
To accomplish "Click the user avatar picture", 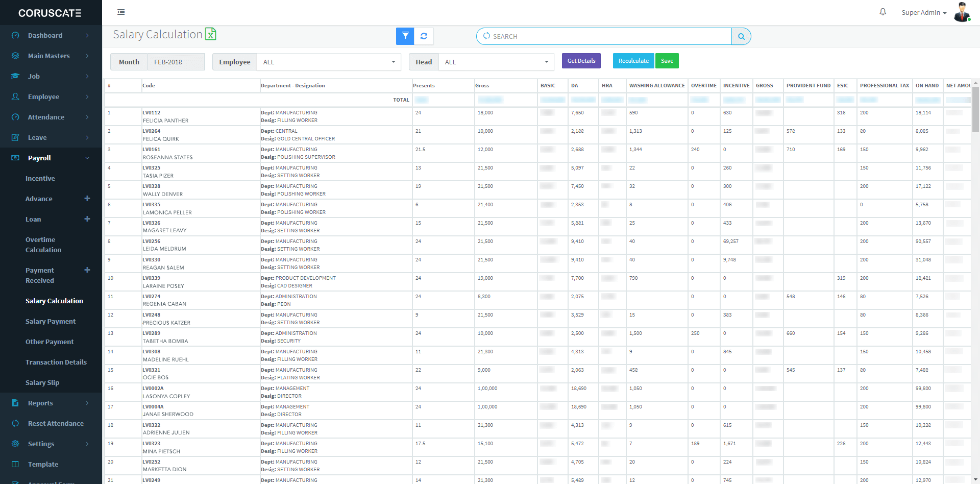I will [x=962, y=12].
